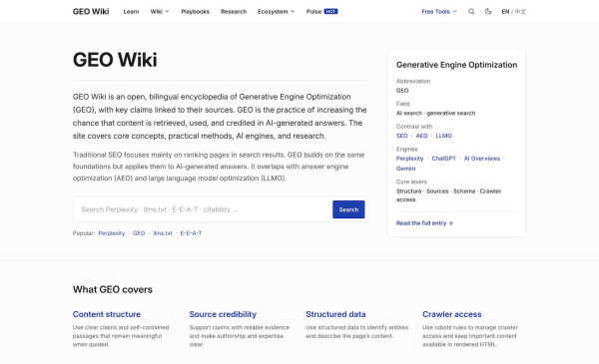Screen dimensions: 599x364
Task: Open Perplexity under Engines in infobox
Action: (410, 159)
